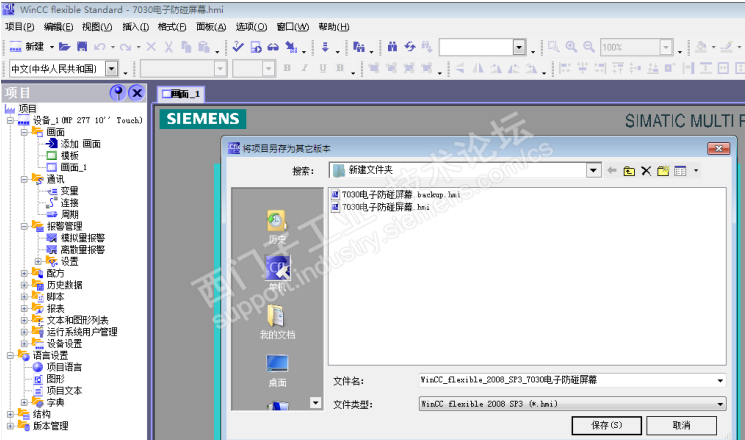Select file 7030电子防碰屏幕.hmi in list
Screen dimensions: 745x440
tap(381, 207)
